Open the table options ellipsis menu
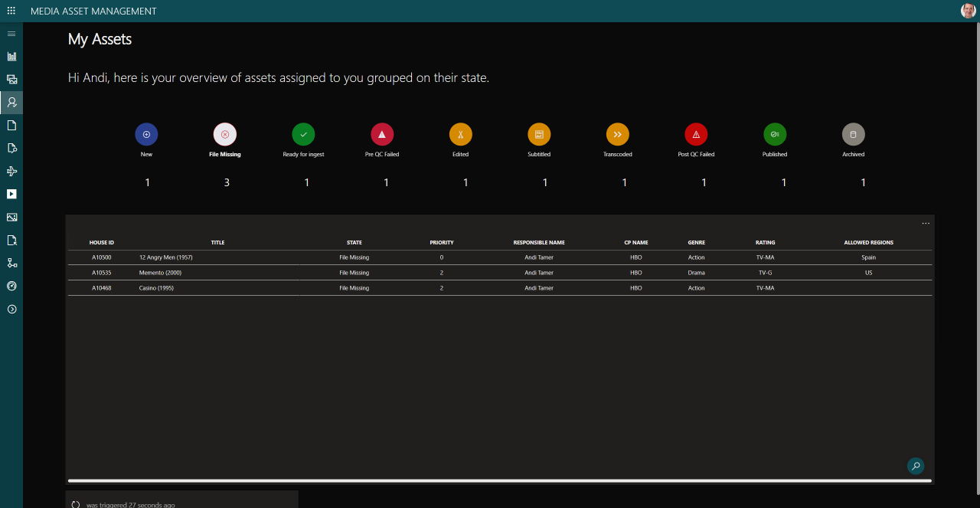 click(925, 223)
